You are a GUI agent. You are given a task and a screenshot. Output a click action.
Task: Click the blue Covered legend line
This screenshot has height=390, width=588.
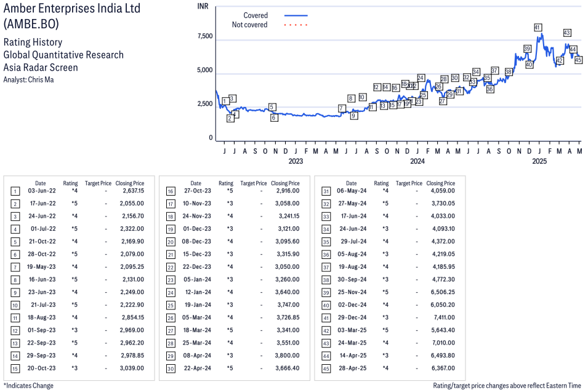point(296,15)
